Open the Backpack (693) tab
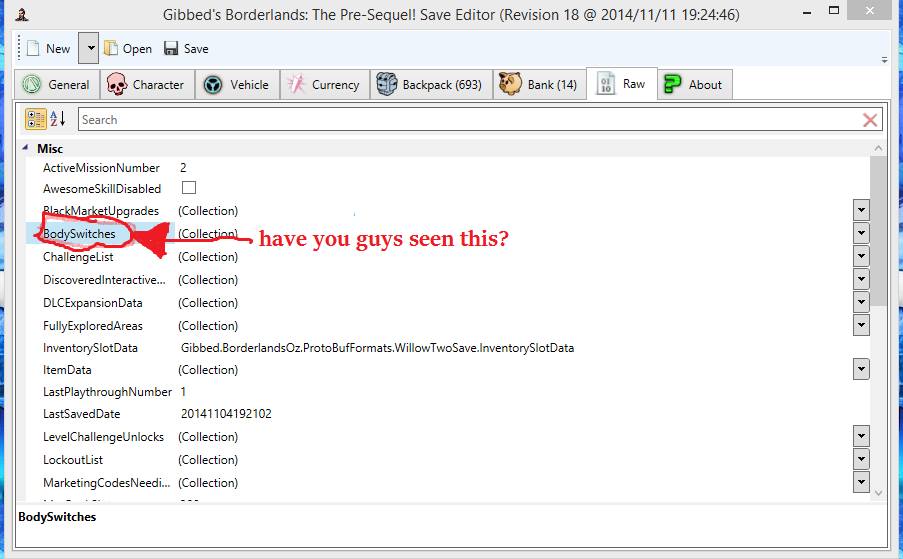Screen dimensions: 903x559 coord(430,85)
